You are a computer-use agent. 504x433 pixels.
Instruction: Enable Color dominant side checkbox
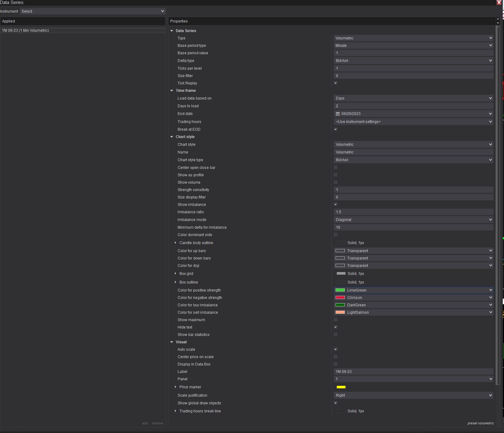[336, 235]
